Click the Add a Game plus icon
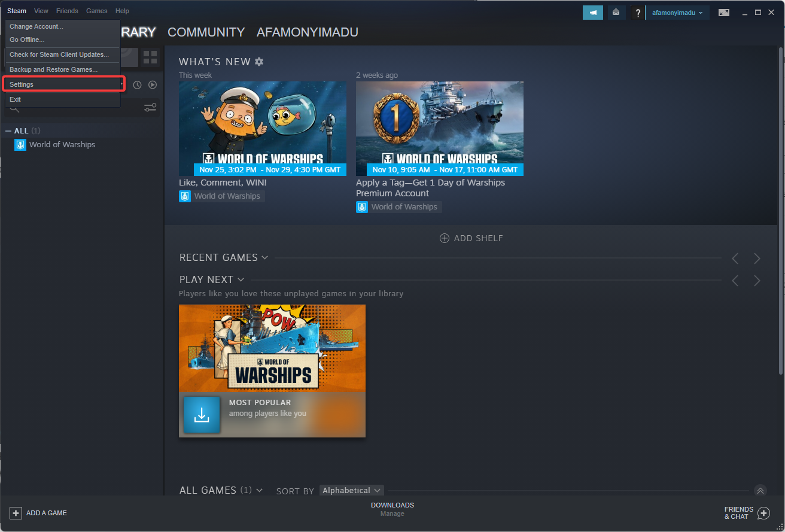This screenshot has height=532, width=785. [x=16, y=513]
